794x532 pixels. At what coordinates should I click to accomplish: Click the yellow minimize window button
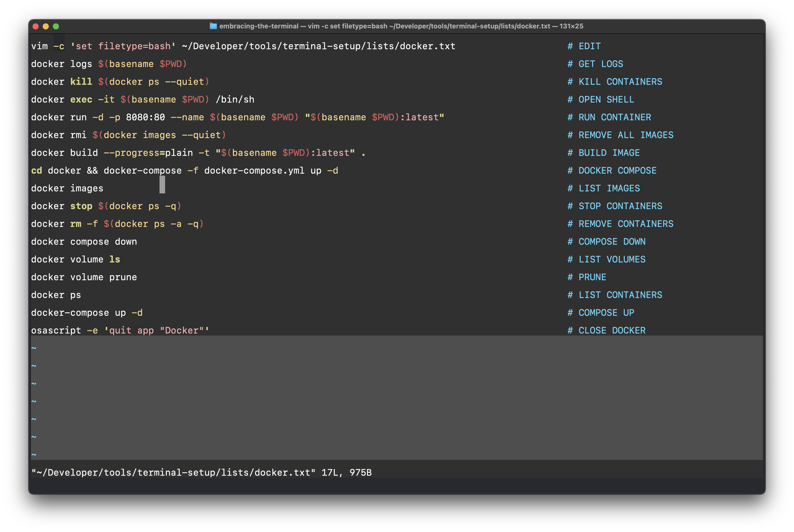pyautogui.click(x=46, y=26)
